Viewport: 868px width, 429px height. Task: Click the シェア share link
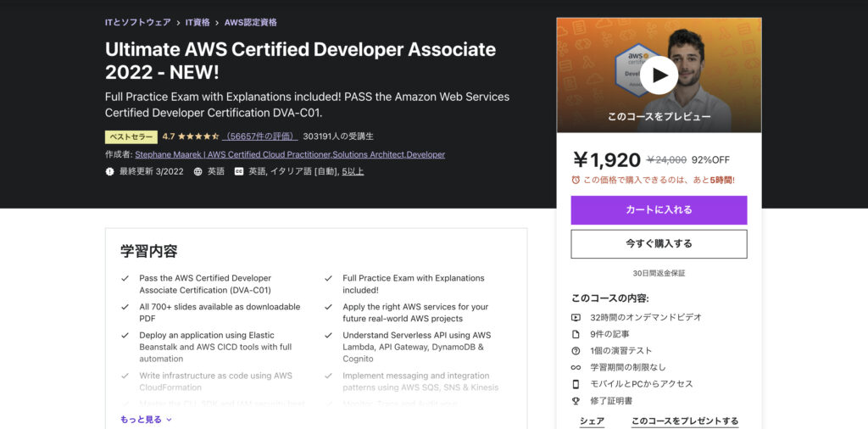(592, 421)
